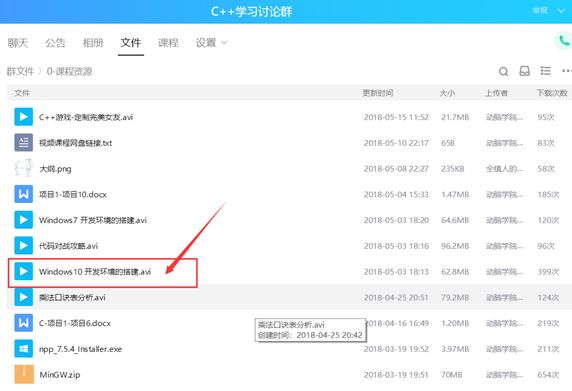Select file name 大纲.png
Image resolution: width=572 pixels, height=391 pixels.
[x=55, y=169]
